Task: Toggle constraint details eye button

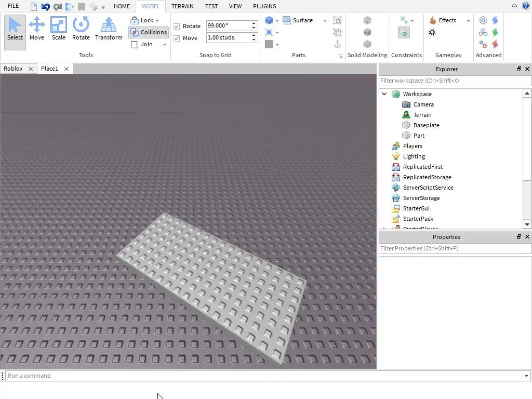Action: [x=404, y=33]
